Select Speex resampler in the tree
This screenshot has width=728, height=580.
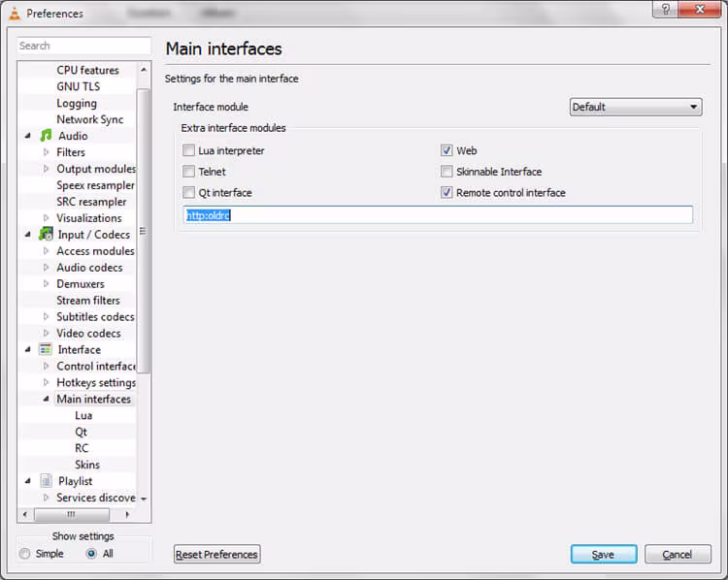[x=96, y=185]
